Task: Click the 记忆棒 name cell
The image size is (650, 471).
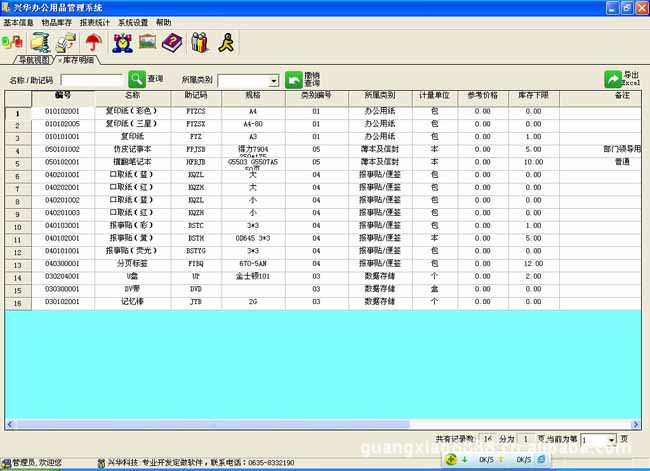Action: coord(133,302)
